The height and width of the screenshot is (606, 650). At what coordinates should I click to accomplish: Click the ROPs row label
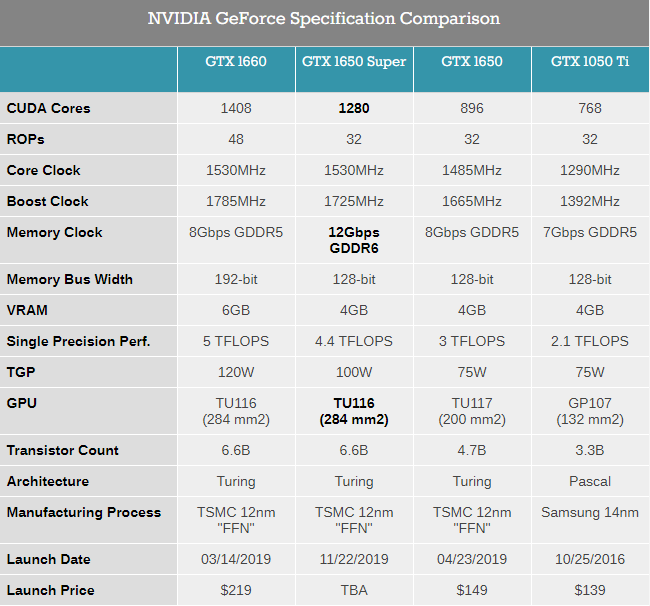25,139
